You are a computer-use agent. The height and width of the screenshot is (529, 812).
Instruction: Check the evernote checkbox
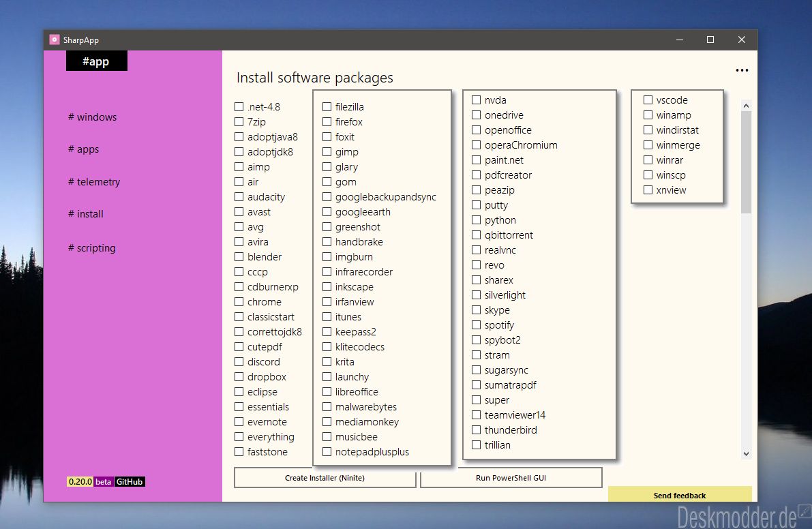pyautogui.click(x=239, y=422)
